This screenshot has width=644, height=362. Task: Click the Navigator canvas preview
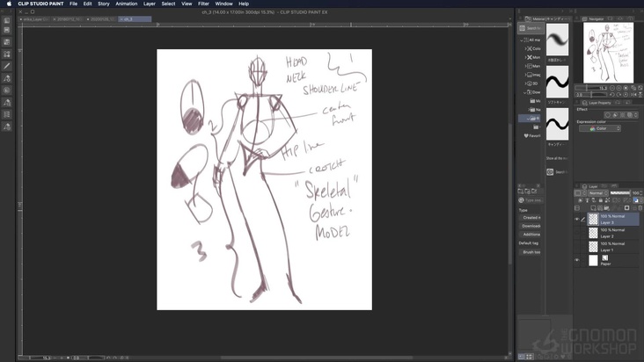click(607, 51)
